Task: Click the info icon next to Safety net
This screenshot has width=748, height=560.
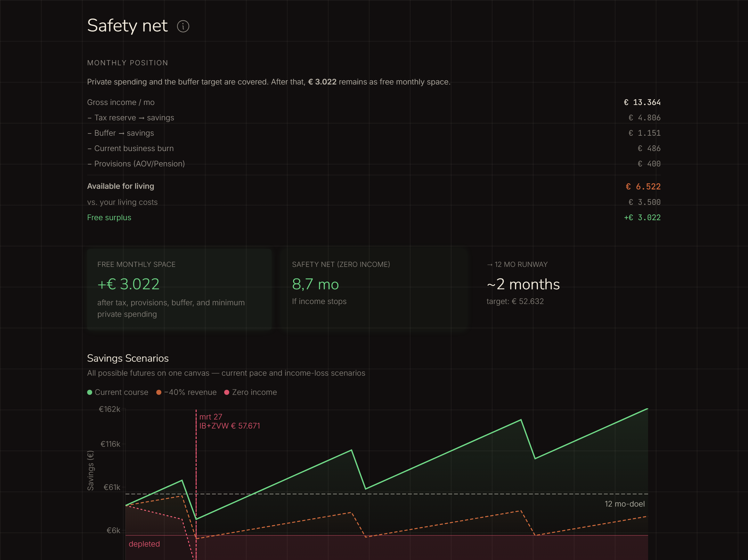Action: coord(183,26)
